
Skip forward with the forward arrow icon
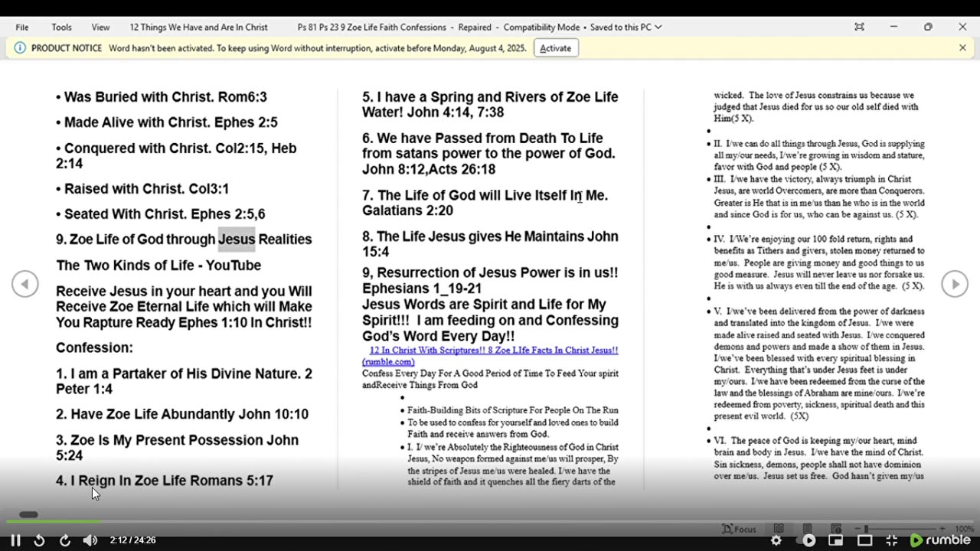pos(65,540)
